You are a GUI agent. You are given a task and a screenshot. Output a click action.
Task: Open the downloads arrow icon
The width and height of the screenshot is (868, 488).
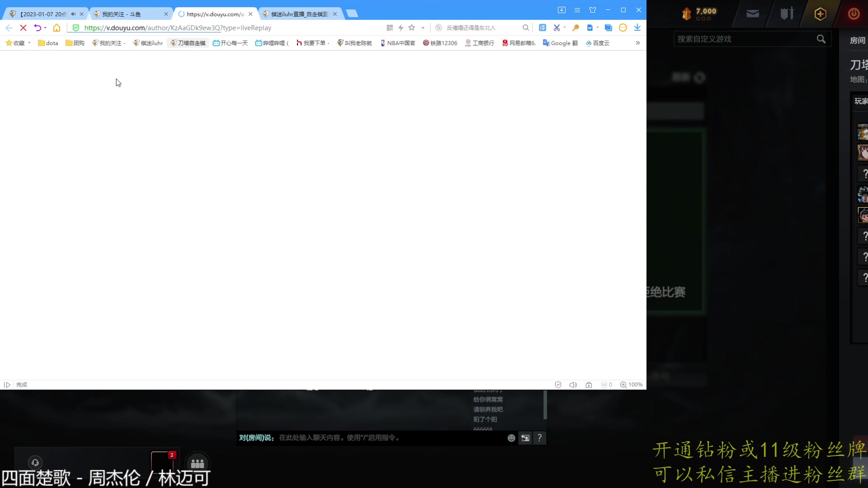tap(637, 28)
